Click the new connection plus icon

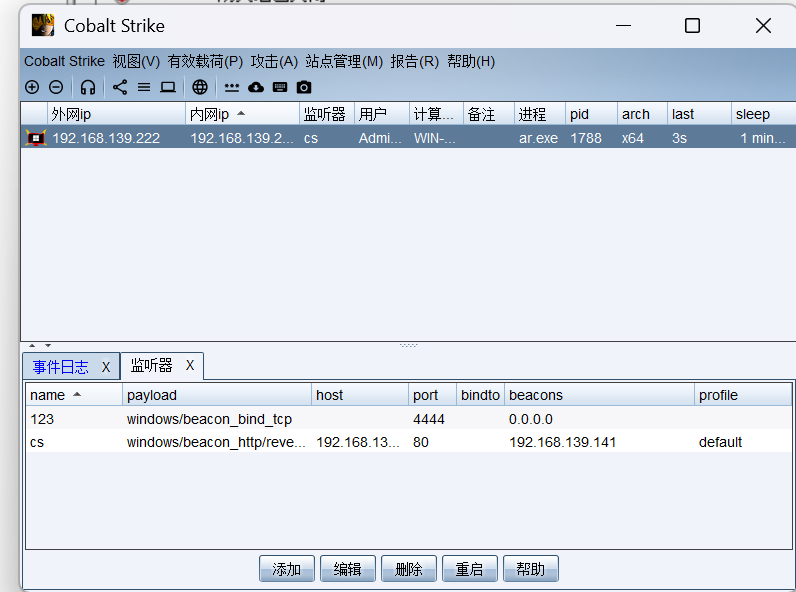(32, 87)
